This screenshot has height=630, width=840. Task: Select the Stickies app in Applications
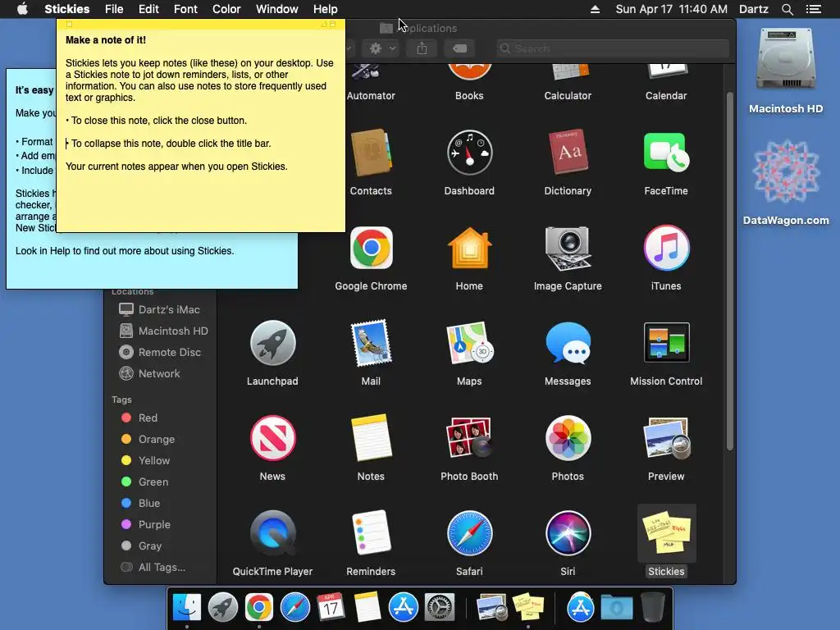(x=666, y=533)
